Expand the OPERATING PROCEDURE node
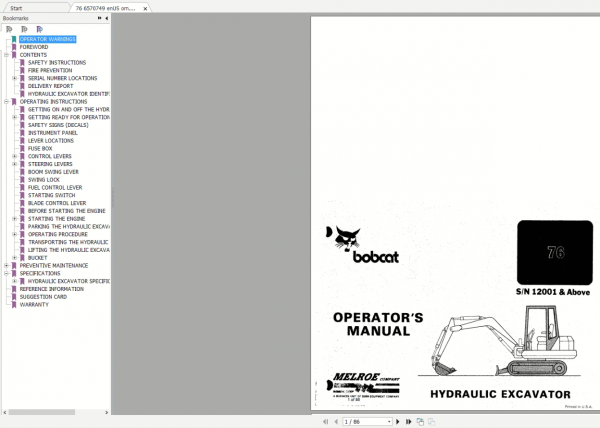600x428 pixels. click(15, 234)
